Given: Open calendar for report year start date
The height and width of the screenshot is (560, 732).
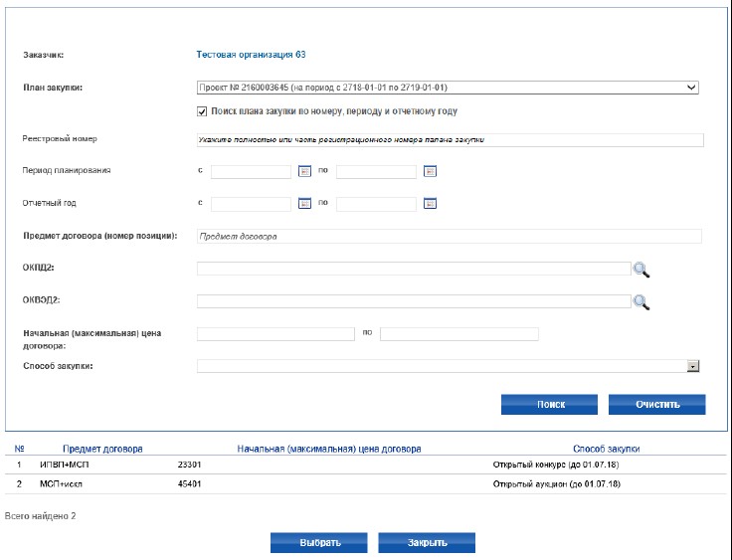Looking at the screenshot, I should (x=305, y=204).
